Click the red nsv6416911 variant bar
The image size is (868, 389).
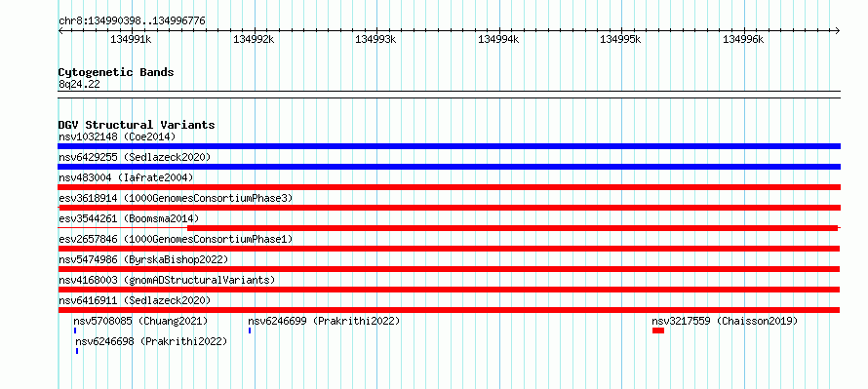(x=449, y=310)
